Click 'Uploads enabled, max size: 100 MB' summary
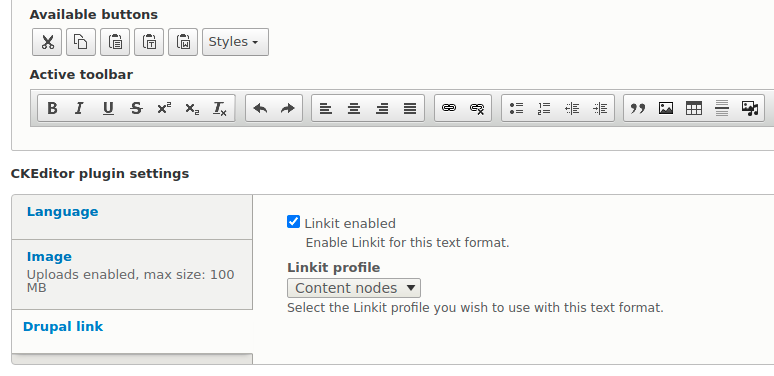 point(130,281)
